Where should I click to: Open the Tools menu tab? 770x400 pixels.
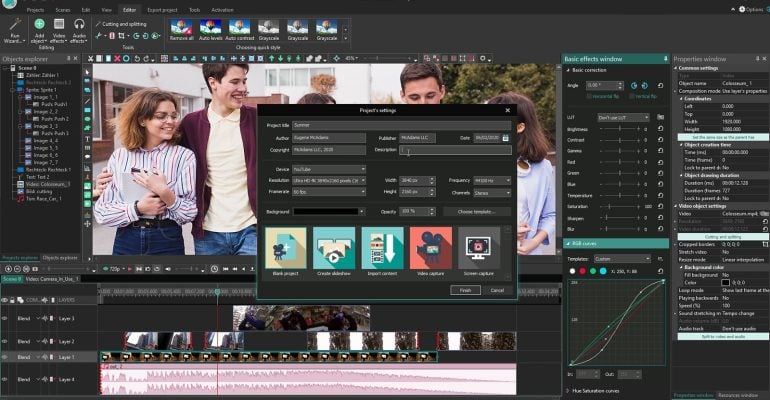point(194,10)
